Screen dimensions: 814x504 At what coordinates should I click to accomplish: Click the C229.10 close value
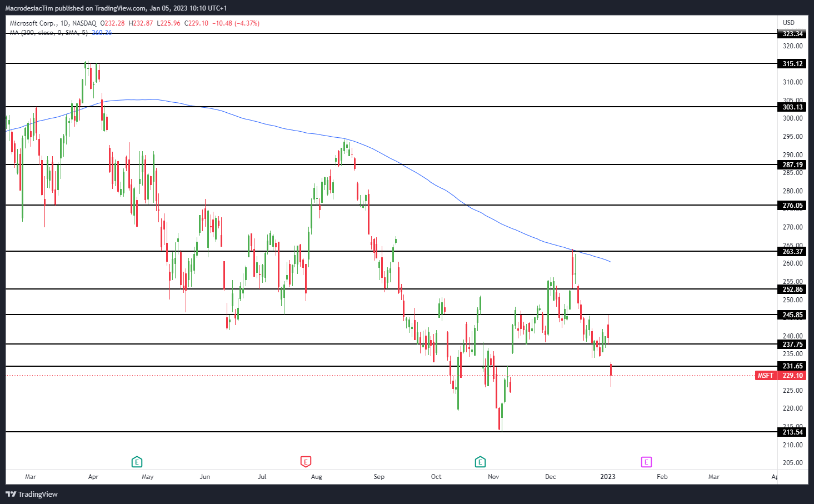click(196, 23)
